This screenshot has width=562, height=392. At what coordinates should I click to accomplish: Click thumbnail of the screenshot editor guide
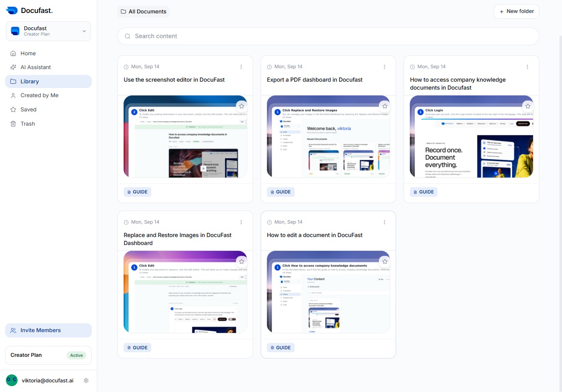(x=185, y=137)
